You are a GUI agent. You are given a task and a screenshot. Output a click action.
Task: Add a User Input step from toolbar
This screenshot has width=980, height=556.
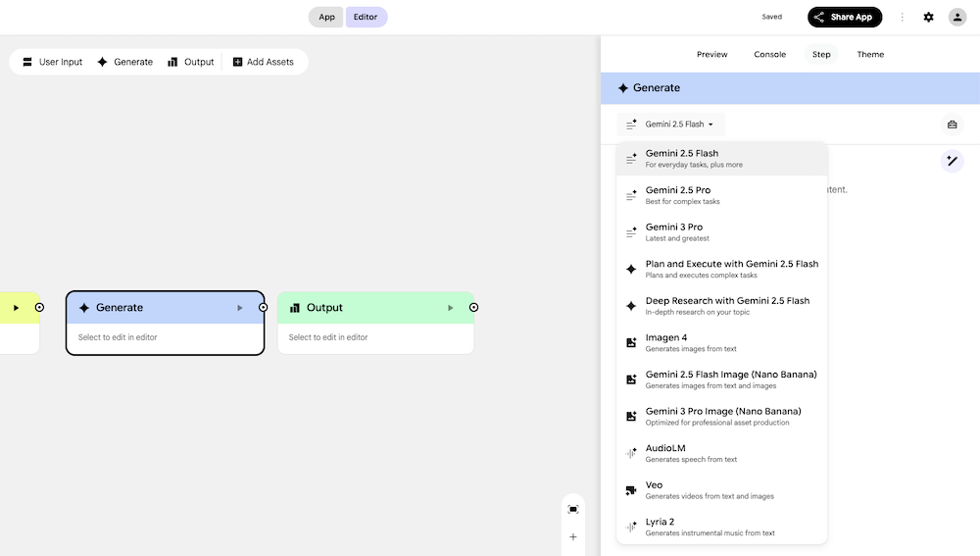53,62
